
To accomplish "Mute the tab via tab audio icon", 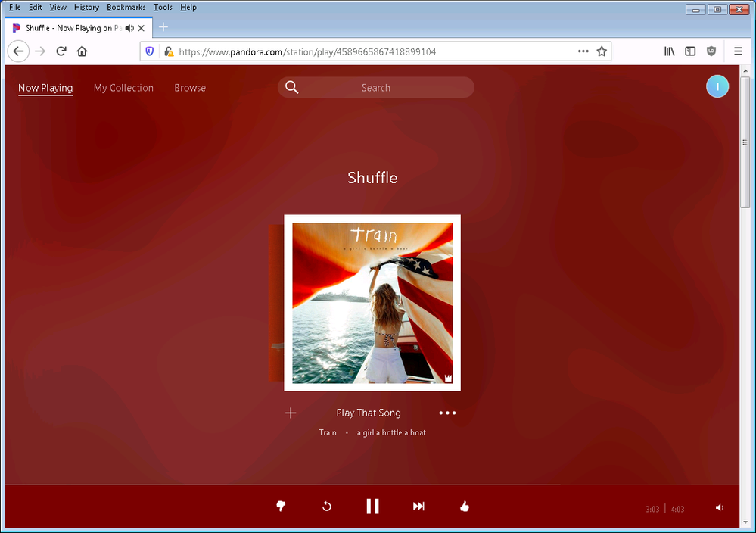I will (129, 28).
